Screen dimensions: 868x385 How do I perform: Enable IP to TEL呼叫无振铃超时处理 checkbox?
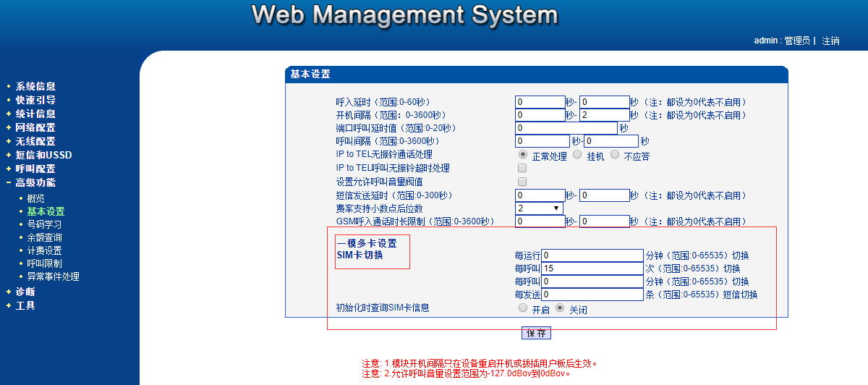point(522,168)
